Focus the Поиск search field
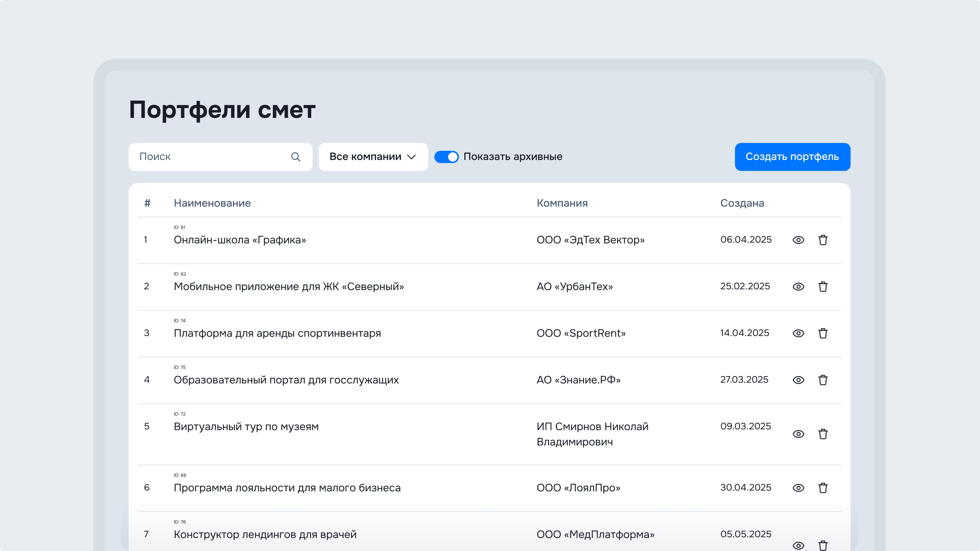 click(220, 157)
